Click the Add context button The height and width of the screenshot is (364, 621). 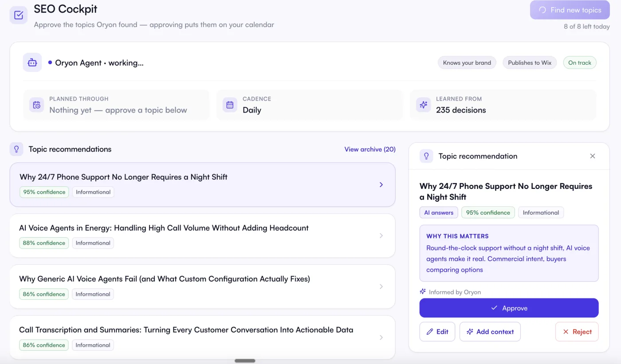[490, 332]
